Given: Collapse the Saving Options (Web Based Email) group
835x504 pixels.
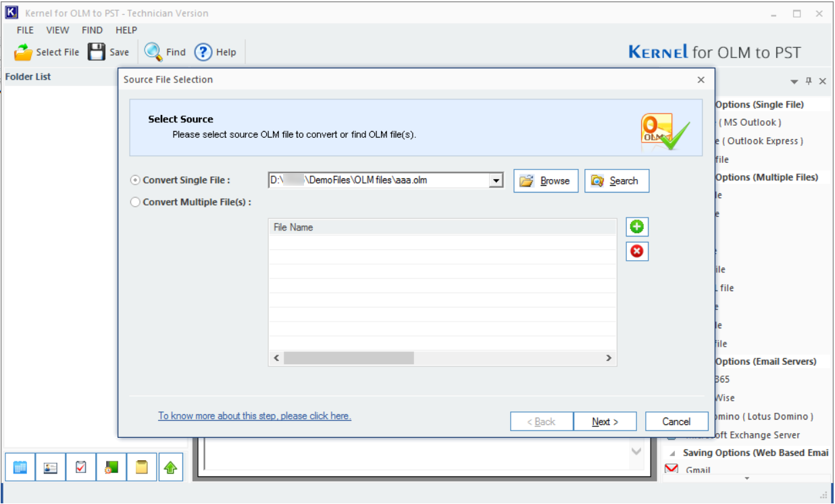Looking at the screenshot, I should tap(672, 453).
